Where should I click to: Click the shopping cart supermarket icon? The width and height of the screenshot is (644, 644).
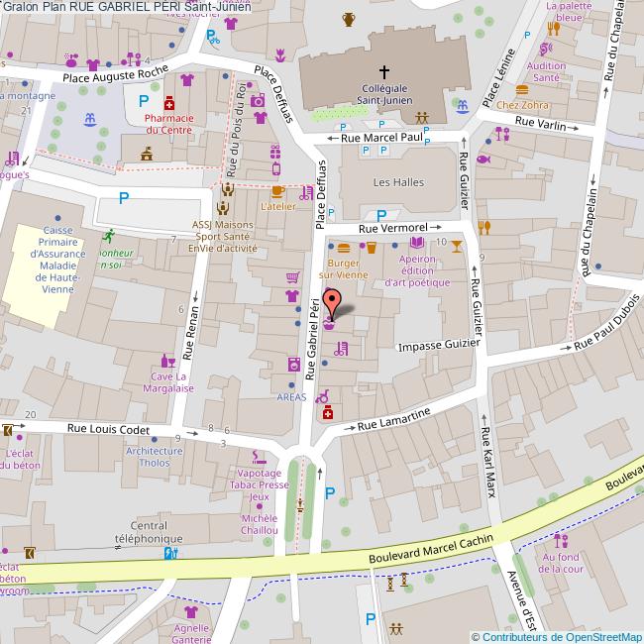pos(292,277)
